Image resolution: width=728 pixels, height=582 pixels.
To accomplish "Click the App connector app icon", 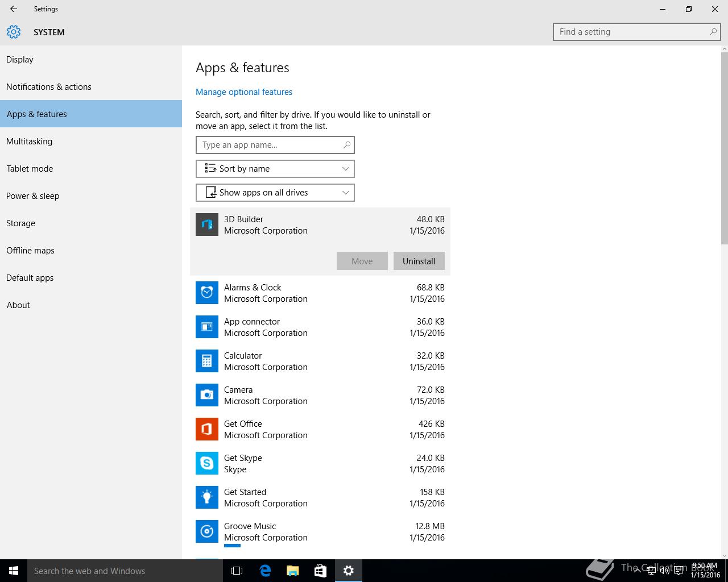I will 207,327.
